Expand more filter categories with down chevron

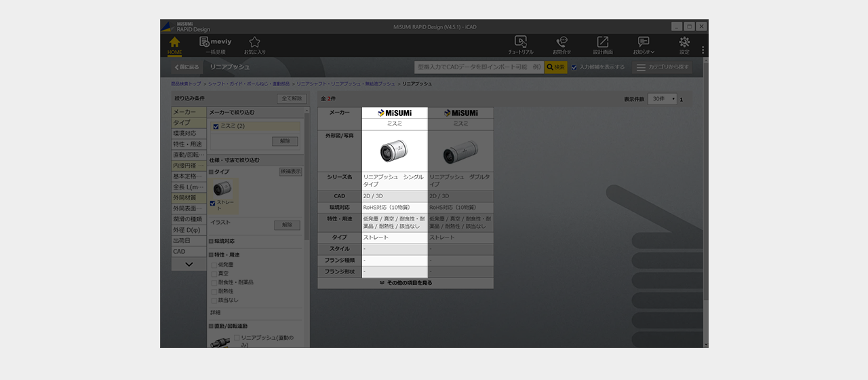189,264
